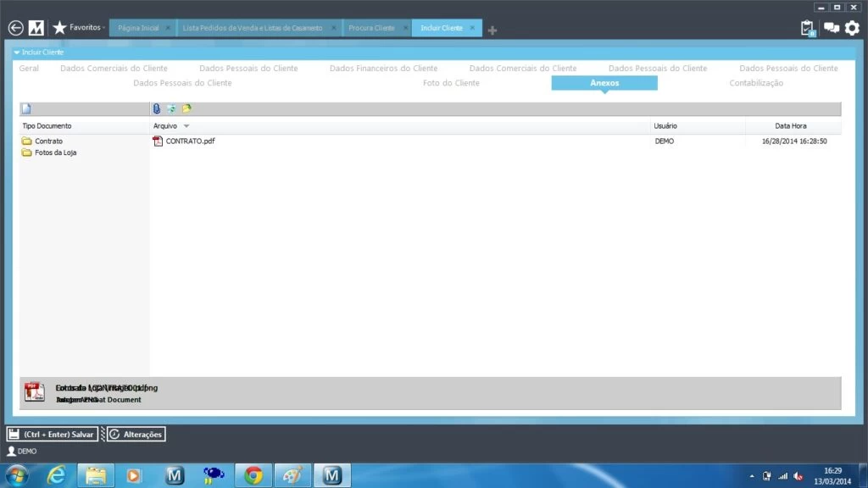The width and height of the screenshot is (868, 488).
Task: Open the Contabilização tab
Action: [756, 83]
